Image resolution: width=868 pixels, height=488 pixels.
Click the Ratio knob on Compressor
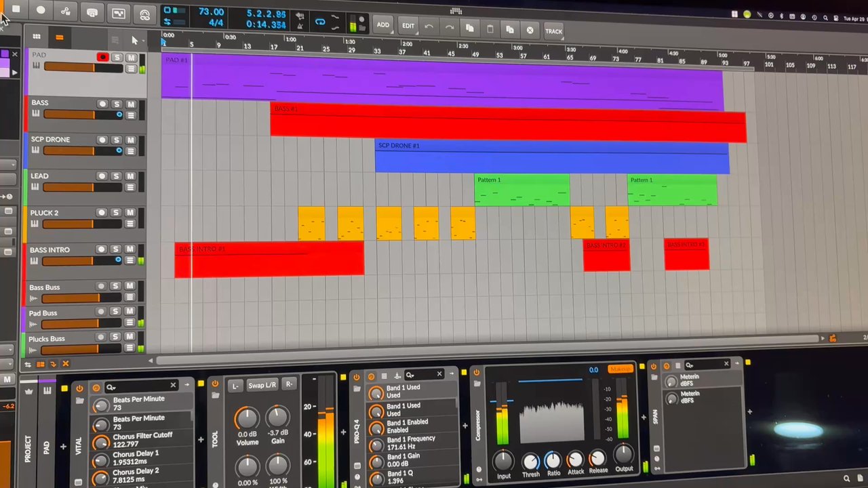click(x=553, y=461)
